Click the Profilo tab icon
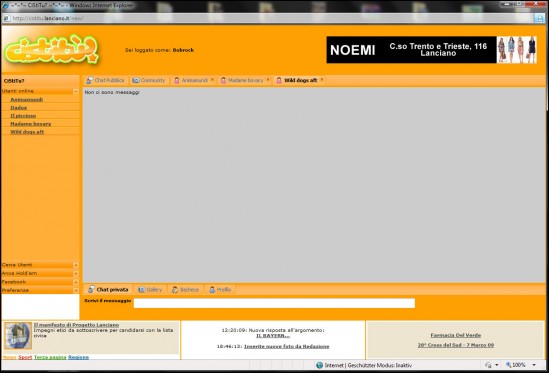This screenshot has width=549, height=373. tap(212, 290)
